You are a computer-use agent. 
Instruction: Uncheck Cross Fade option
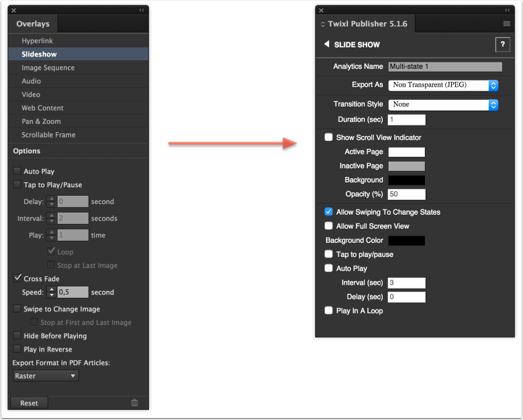[x=17, y=278]
